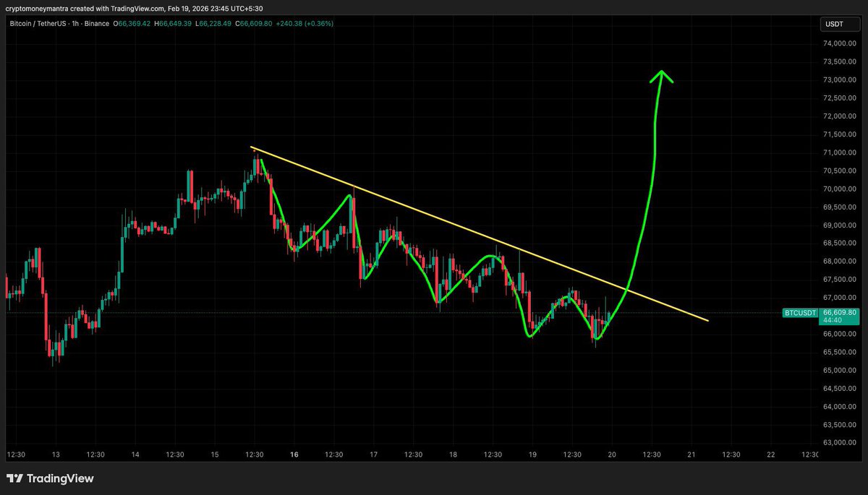Click the BTCUSDT price label on the axis
Viewport: 868px width, 495px height.
(799, 313)
